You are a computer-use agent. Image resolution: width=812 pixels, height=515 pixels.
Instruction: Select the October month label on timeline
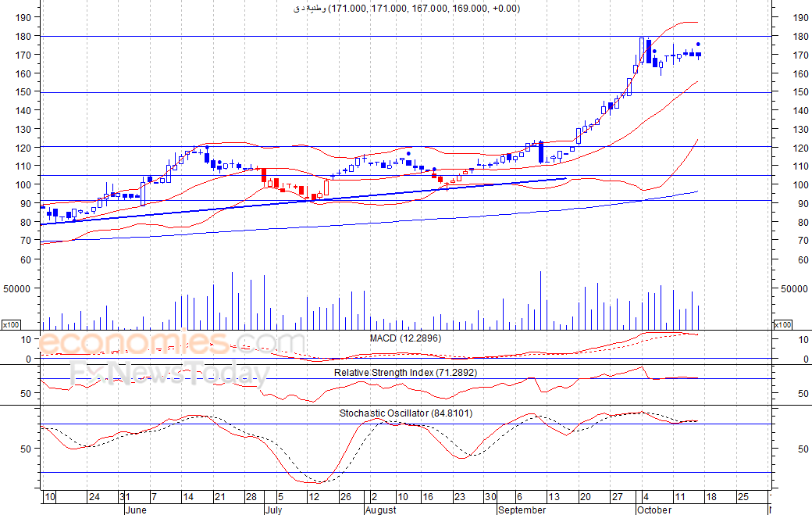point(654,510)
